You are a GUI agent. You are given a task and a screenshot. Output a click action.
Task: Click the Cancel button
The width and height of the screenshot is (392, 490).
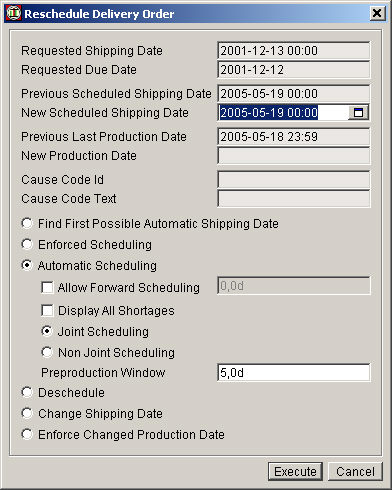[355, 472]
